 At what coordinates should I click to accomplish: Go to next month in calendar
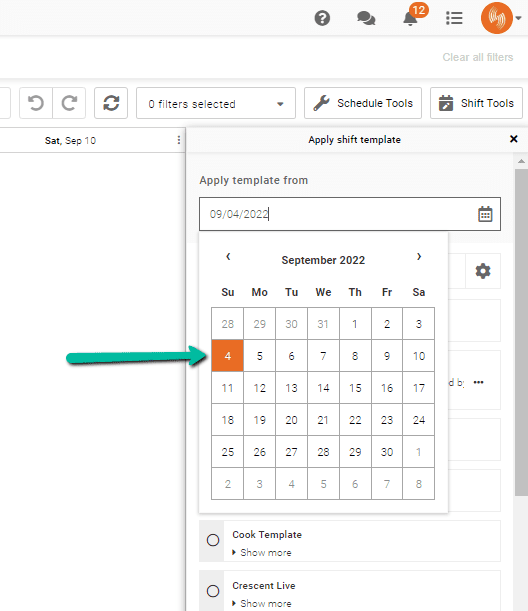419,256
